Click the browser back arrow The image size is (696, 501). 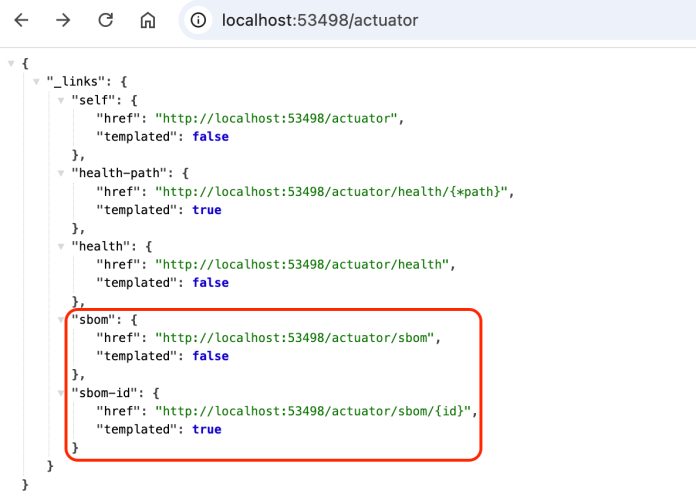[21, 20]
